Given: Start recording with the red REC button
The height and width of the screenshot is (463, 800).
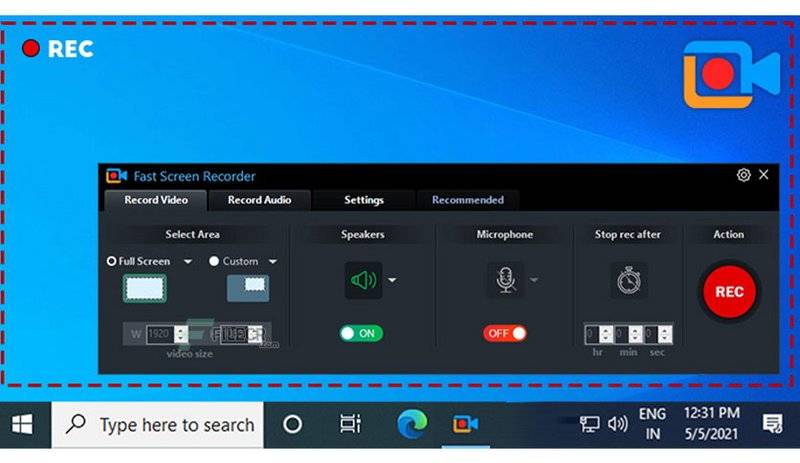Looking at the screenshot, I should coord(729,291).
